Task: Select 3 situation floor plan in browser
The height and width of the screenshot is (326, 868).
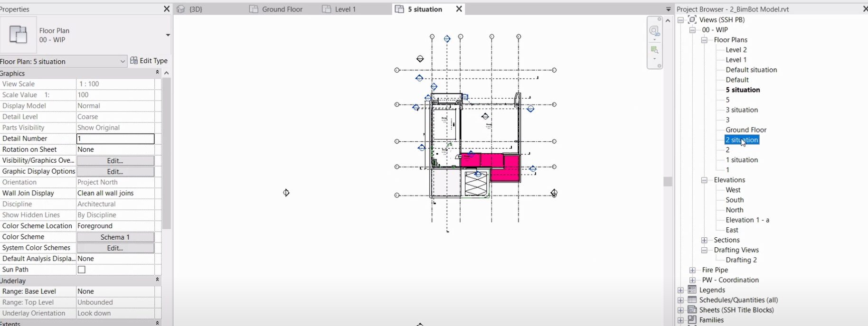Action: click(x=742, y=110)
